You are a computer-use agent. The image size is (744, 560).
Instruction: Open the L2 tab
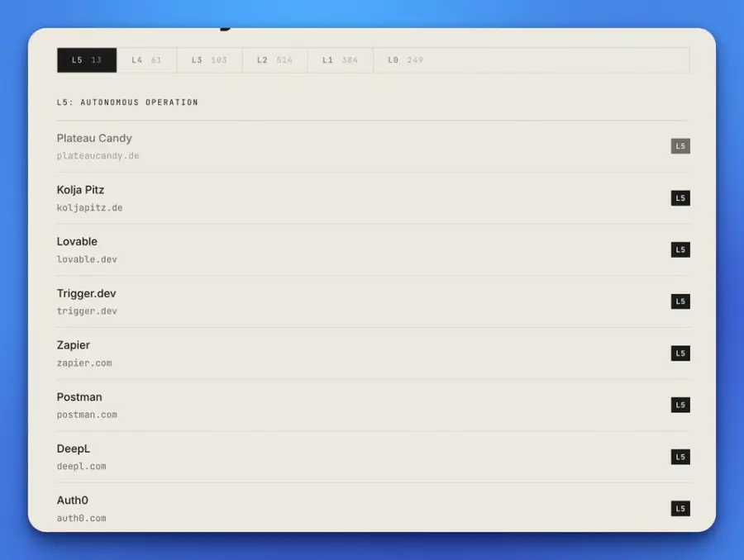pos(274,60)
